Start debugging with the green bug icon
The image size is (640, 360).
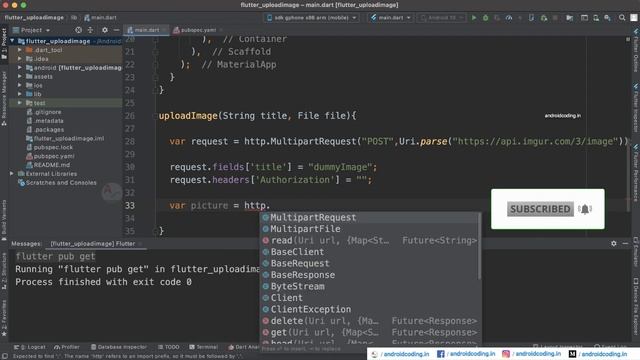point(485,18)
